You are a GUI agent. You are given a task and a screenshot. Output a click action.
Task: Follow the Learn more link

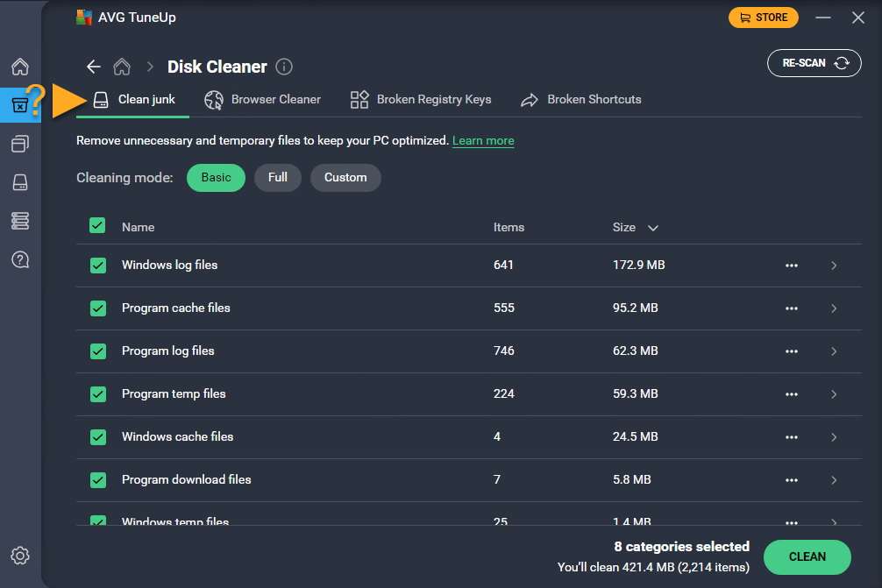point(483,141)
